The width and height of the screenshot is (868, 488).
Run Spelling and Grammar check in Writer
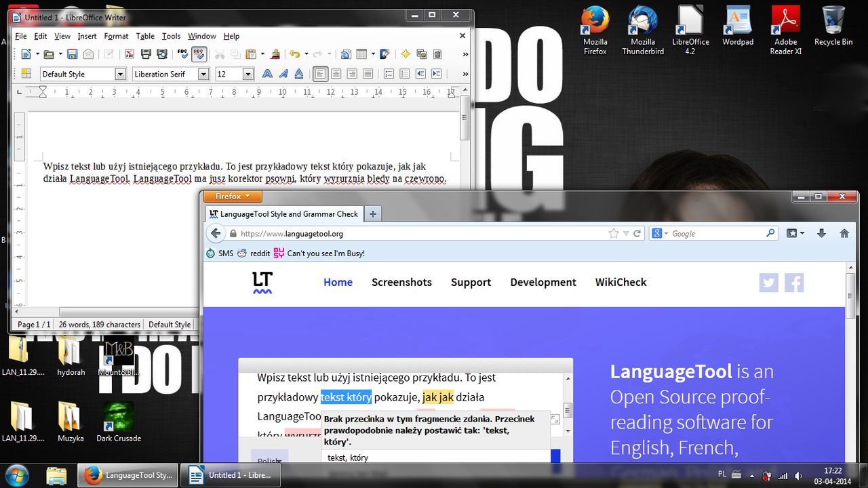(182, 54)
